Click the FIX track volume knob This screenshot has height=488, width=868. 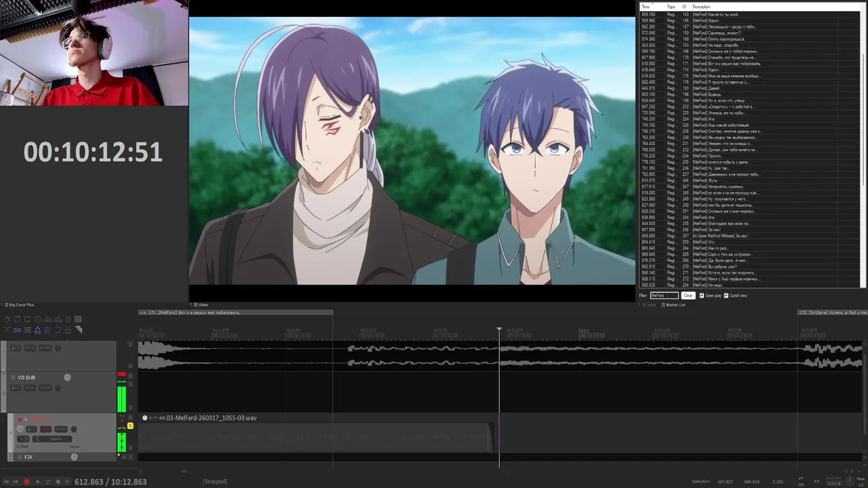(x=74, y=457)
